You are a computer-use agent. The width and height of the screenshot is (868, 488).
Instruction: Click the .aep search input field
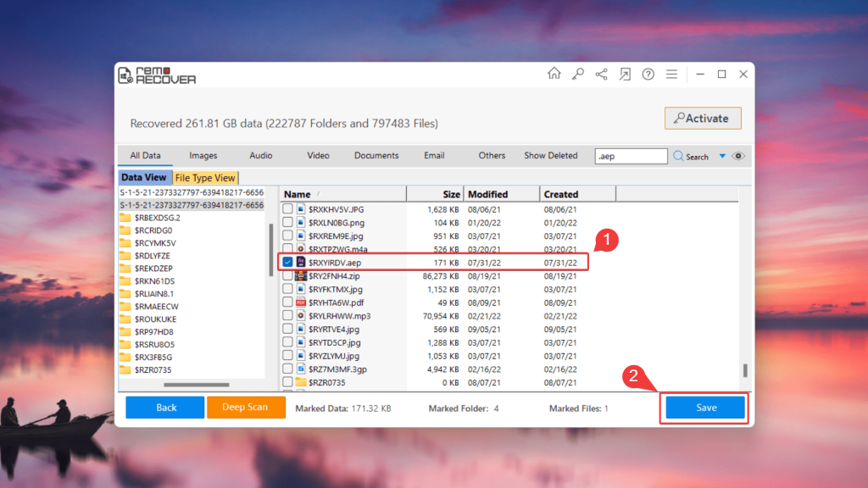pyautogui.click(x=631, y=156)
